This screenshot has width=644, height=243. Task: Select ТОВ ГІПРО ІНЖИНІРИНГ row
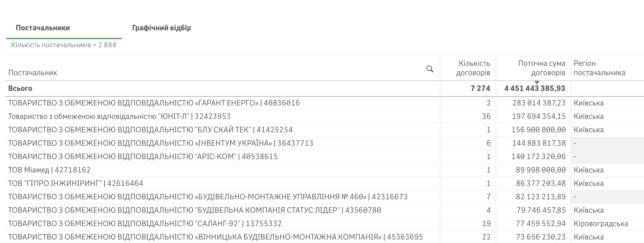(76, 184)
